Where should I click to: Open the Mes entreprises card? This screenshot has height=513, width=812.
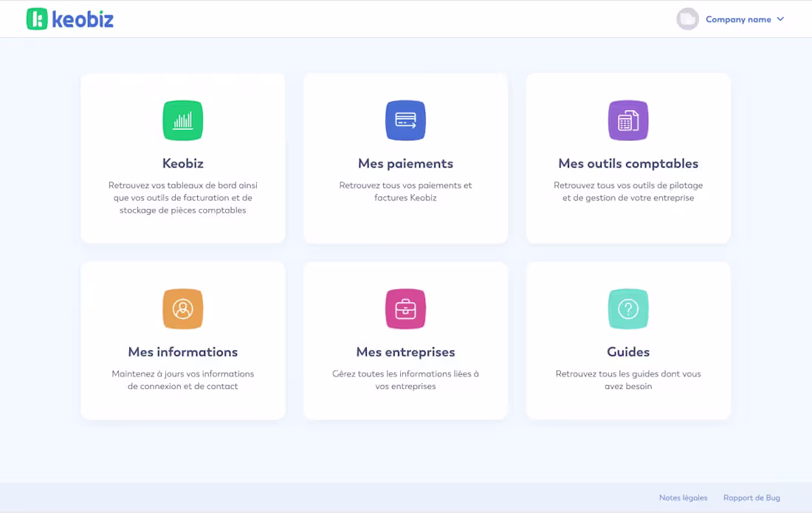405,340
